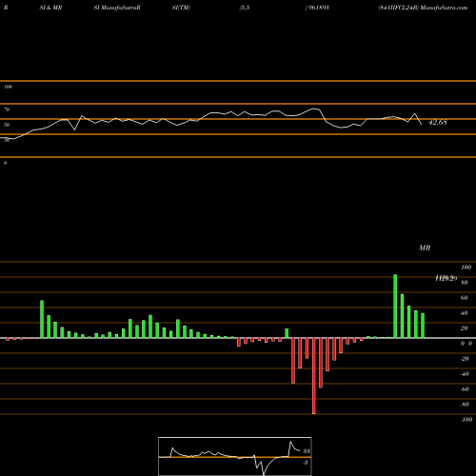Click the MR axis -20 label
476x476 pixels.
coord(465,359)
